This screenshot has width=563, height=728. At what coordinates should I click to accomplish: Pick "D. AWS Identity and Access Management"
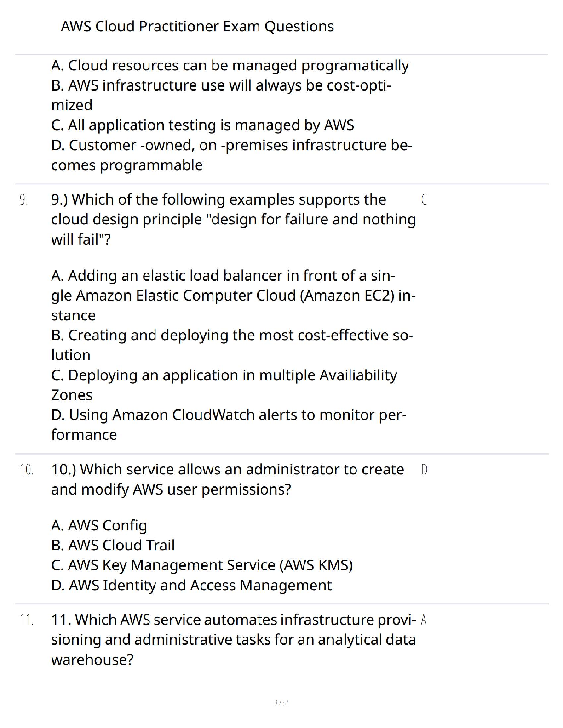click(191, 585)
